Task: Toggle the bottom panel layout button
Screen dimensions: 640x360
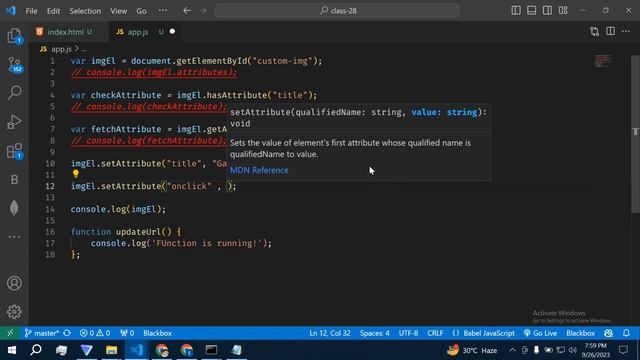Action: pyautogui.click(x=531, y=11)
